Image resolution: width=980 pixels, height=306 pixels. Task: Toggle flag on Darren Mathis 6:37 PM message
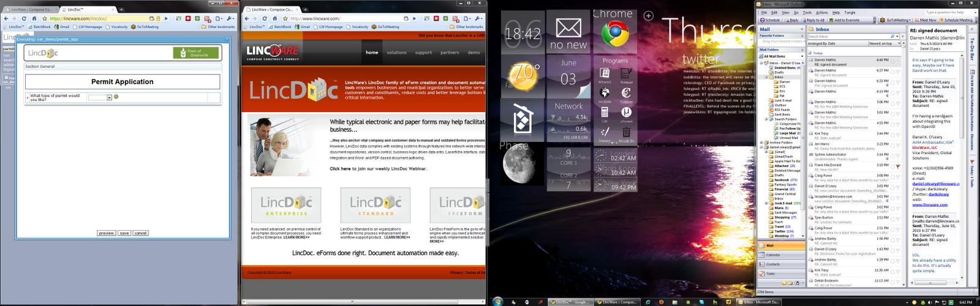[x=898, y=72]
